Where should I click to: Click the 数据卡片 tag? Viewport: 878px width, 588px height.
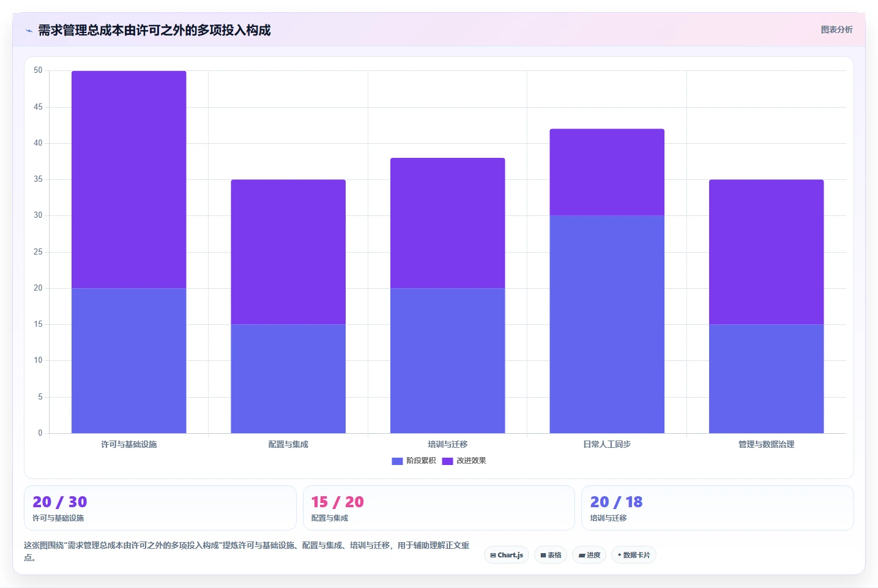(x=634, y=555)
